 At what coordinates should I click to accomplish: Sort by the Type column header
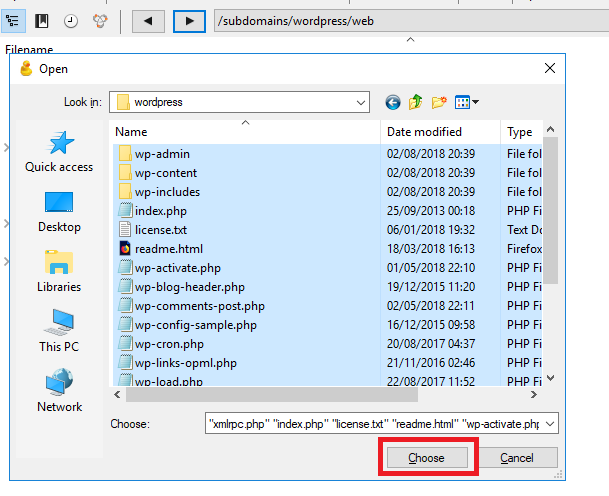tap(522, 132)
